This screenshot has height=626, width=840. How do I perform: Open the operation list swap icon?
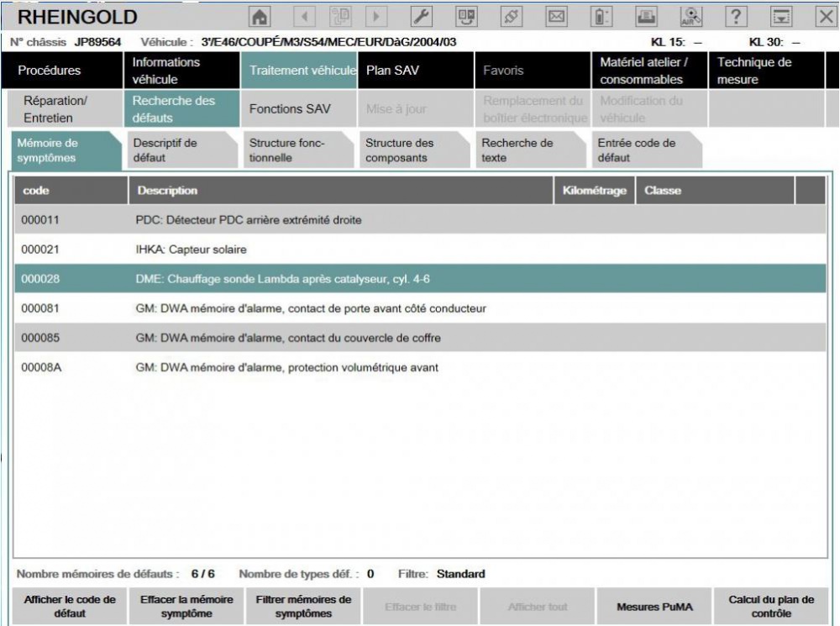tap(466, 17)
